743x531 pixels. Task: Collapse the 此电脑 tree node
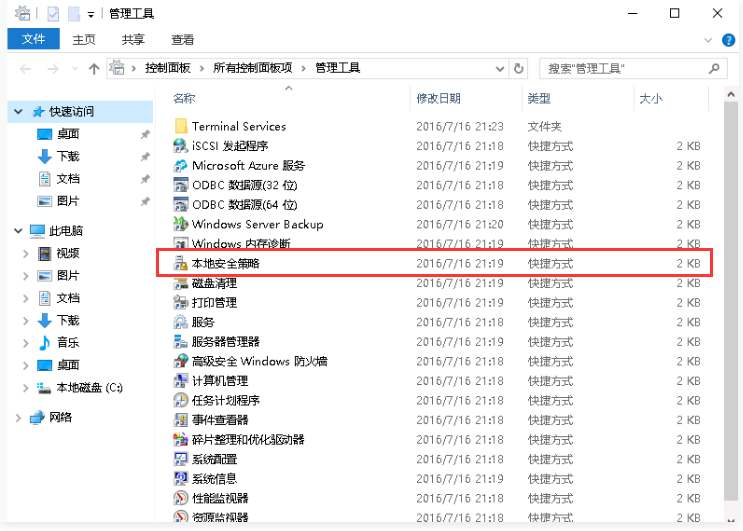pos(18,231)
